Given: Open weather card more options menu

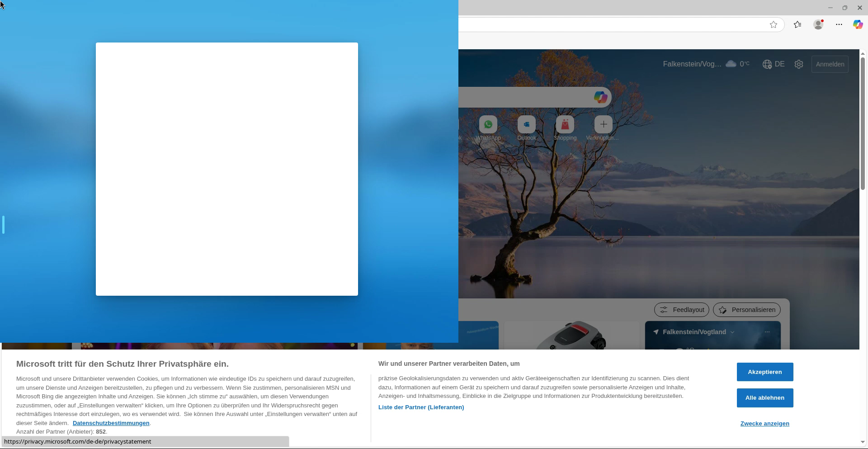Looking at the screenshot, I should [x=767, y=332].
